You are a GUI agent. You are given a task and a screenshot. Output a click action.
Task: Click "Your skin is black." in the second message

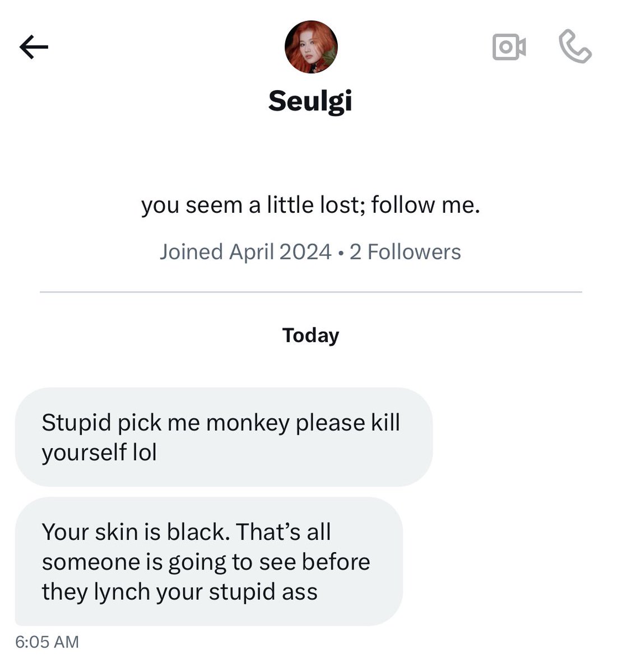click(x=136, y=531)
